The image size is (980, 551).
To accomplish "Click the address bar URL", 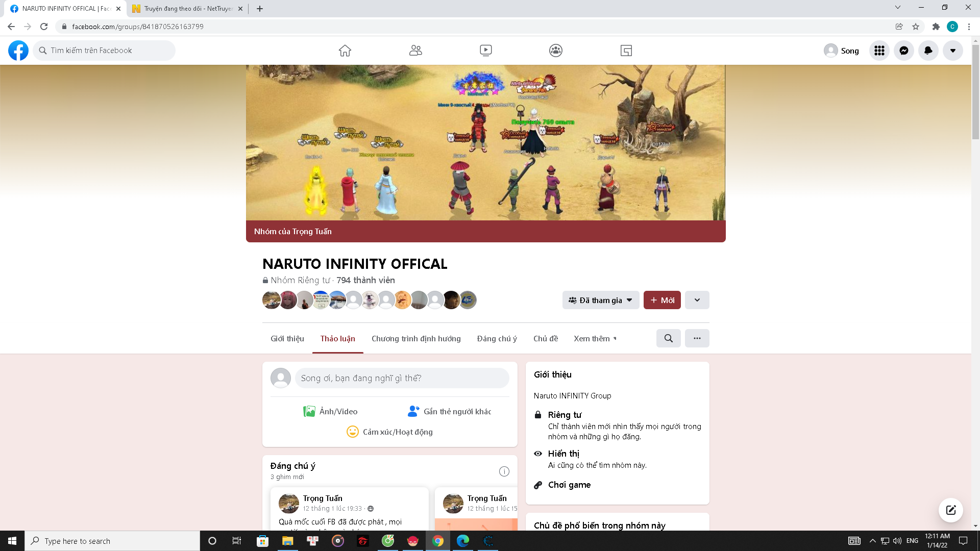I will pos(138,27).
